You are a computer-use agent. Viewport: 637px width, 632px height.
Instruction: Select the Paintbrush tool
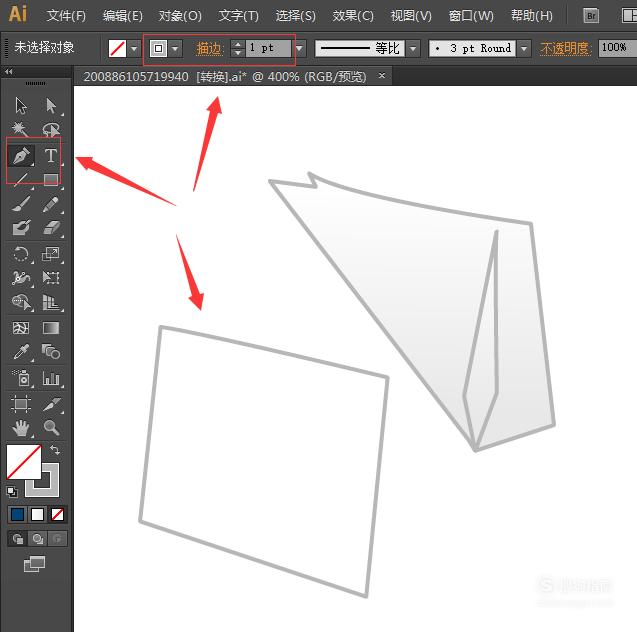click(20, 204)
